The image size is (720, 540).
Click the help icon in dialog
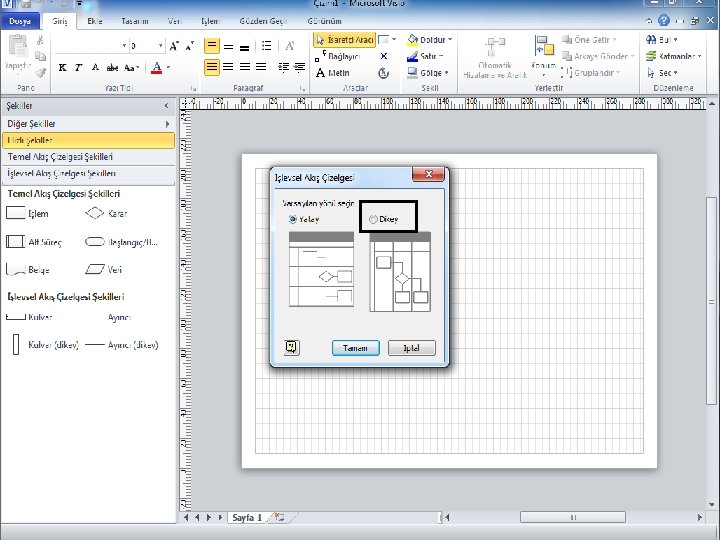291,347
